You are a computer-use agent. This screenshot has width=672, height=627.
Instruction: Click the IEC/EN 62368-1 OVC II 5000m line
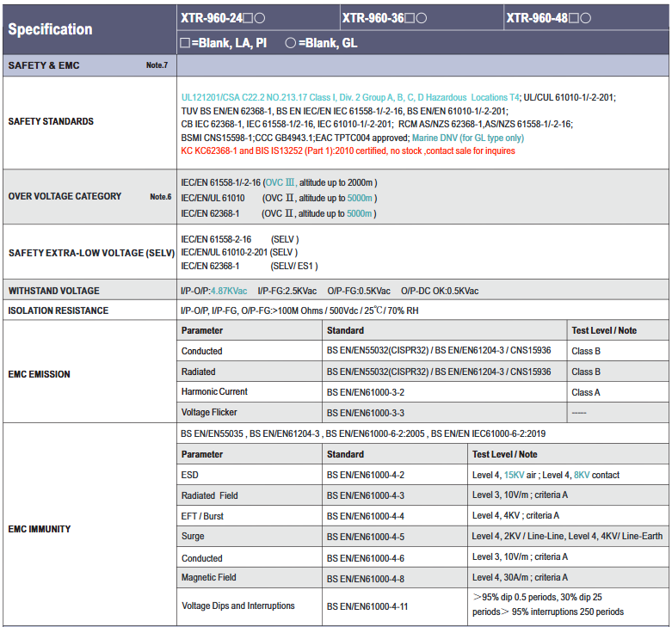(x=279, y=213)
